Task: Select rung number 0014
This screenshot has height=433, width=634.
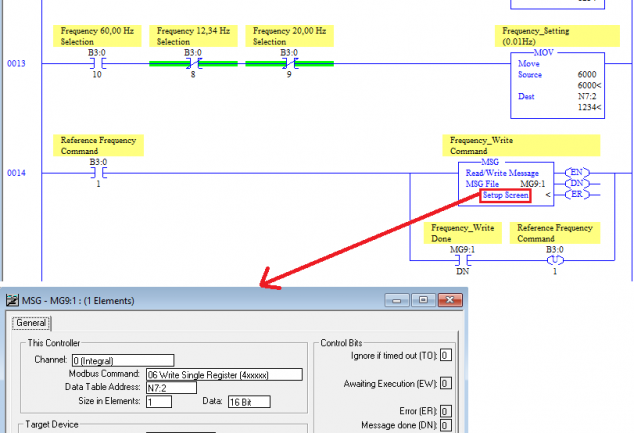Action: coord(16,173)
